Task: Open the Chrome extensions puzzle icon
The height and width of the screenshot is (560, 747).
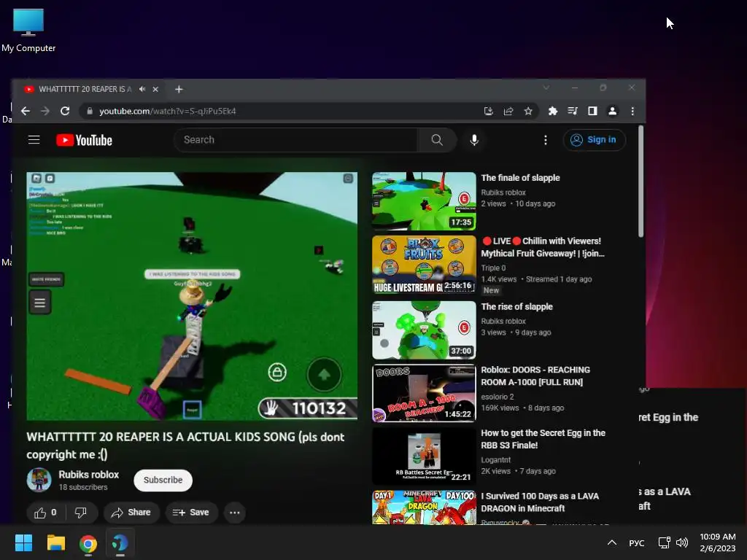Action: pyautogui.click(x=553, y=111)
